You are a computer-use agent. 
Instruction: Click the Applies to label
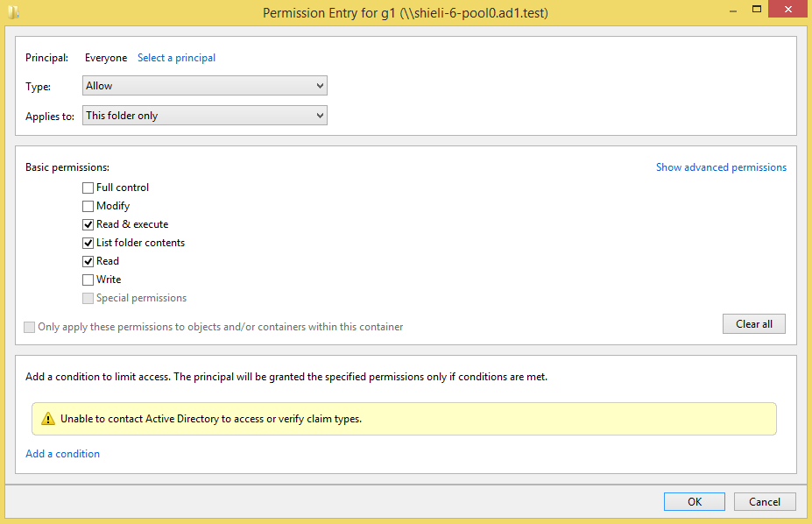coord(50,116)
